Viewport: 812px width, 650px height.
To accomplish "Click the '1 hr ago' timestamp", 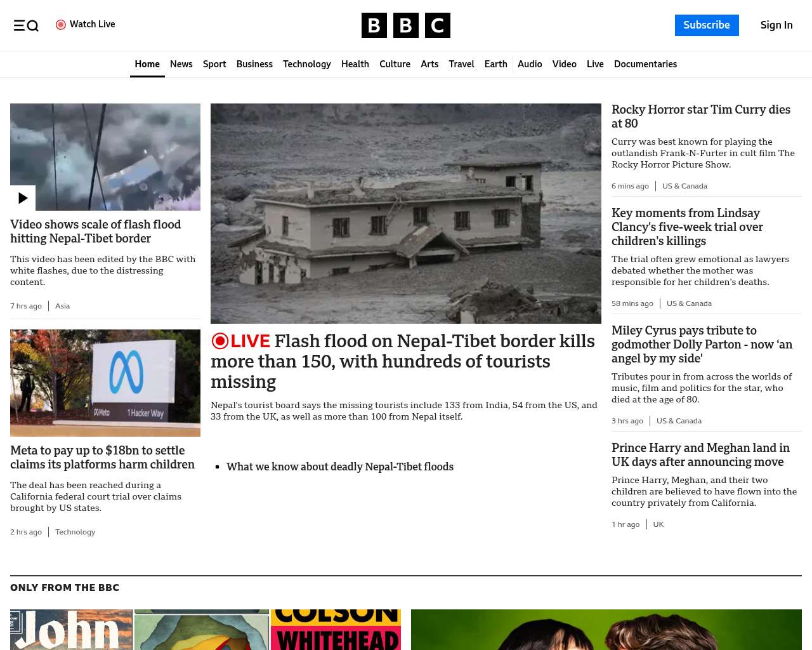I will coord(625,524).
